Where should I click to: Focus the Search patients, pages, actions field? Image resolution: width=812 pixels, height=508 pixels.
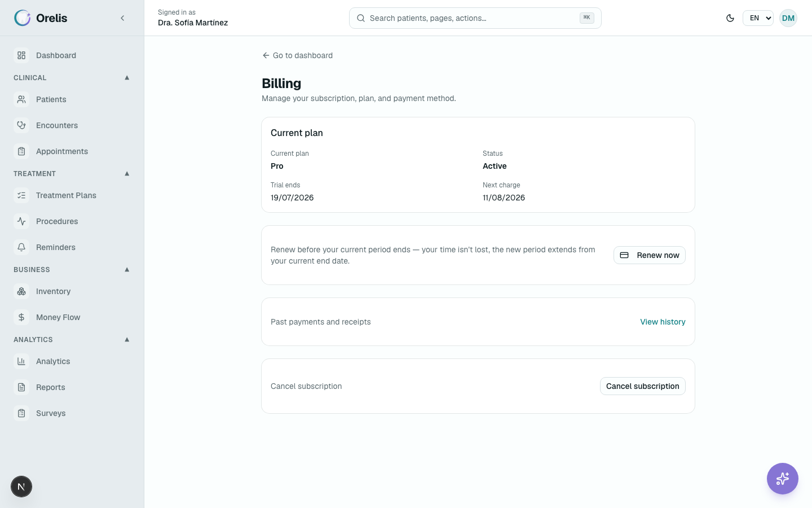pyautogui.click(x=475, y=18)
